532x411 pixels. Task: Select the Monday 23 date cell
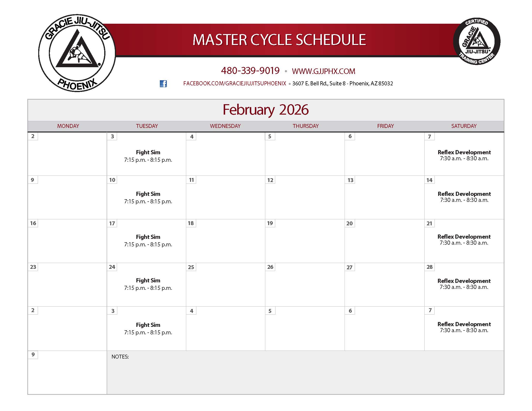(67, 284)
